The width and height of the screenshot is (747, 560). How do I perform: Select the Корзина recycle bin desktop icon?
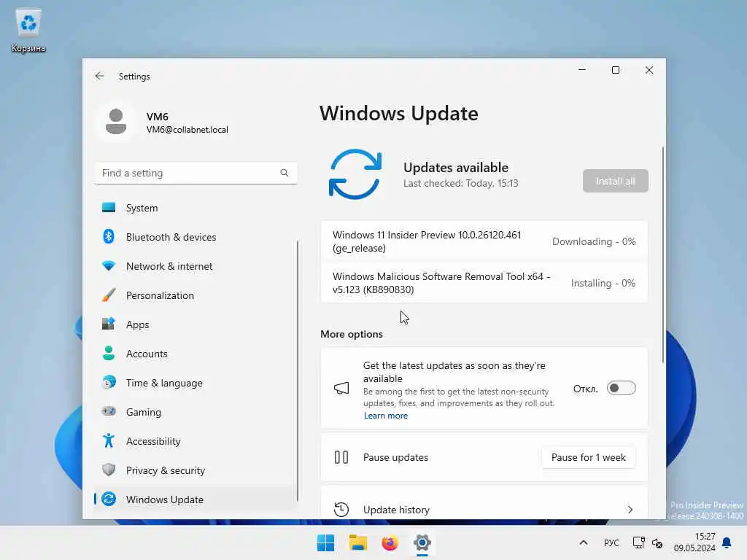(x=28, y=31)
